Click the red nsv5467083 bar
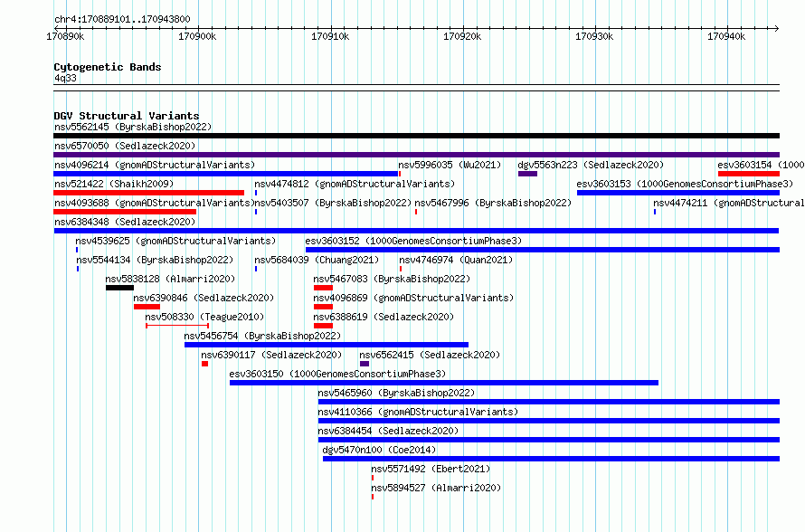Image resolution: width=805 pixels, height=532 pixels. point(324,288)
